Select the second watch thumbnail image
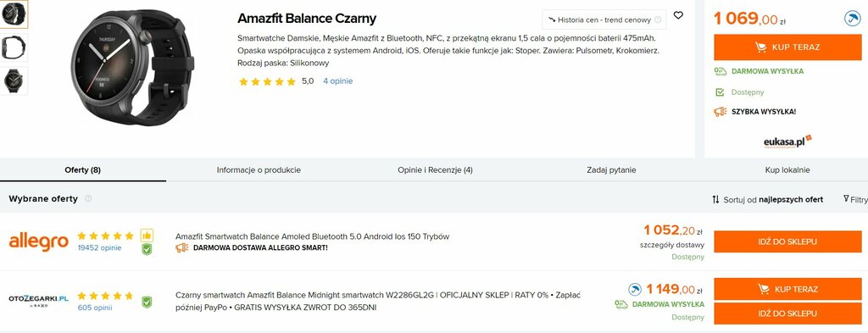 pos(14,47)
